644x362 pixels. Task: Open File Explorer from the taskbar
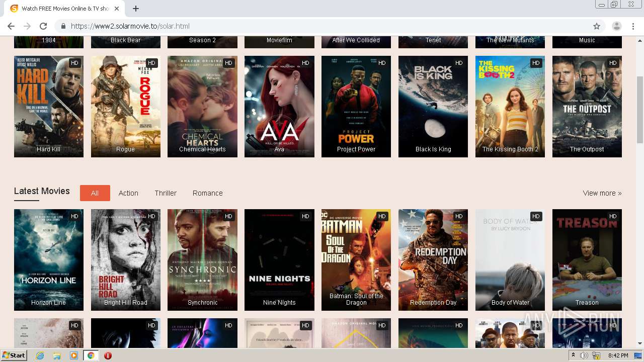tap(57, 355)
